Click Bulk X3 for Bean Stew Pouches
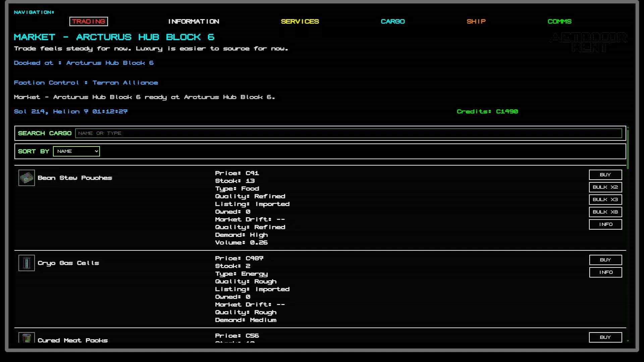This screenshot has height=362, width=644. tap(605, 199)
